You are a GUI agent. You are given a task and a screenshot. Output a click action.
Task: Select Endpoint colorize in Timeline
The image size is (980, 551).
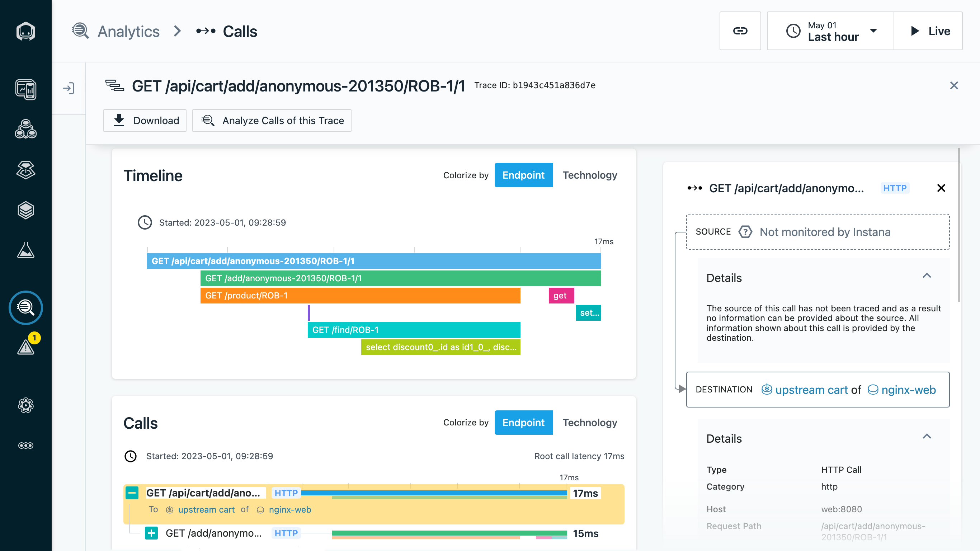pyautogui.click(x=523, y=175)
